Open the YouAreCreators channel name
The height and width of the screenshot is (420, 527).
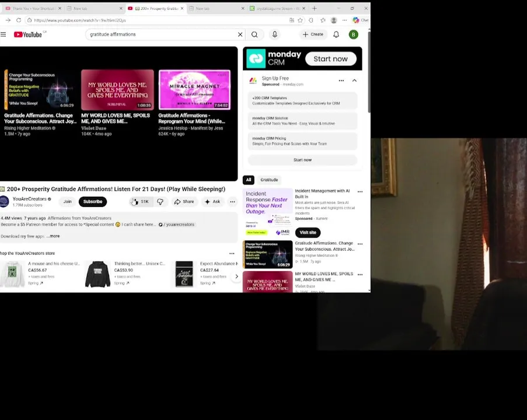(x=30, y=199)
